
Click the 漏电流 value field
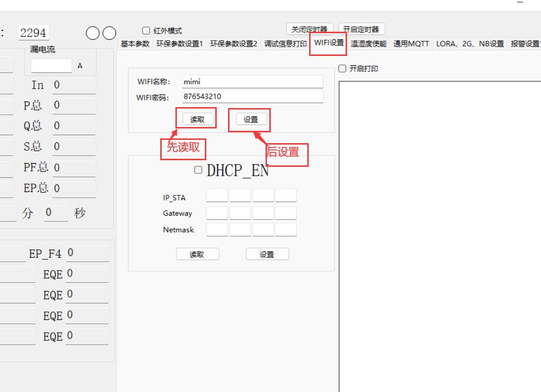(x=51, y=66)
